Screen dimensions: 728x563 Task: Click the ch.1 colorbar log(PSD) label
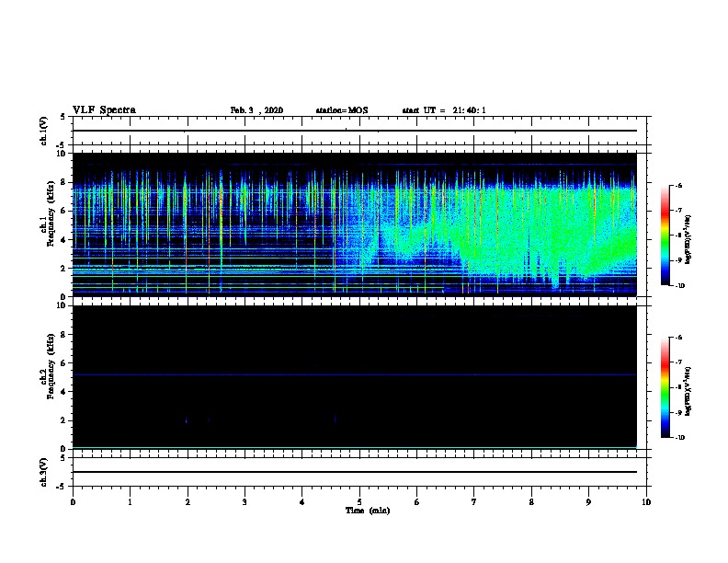click(x=688, y=240)
